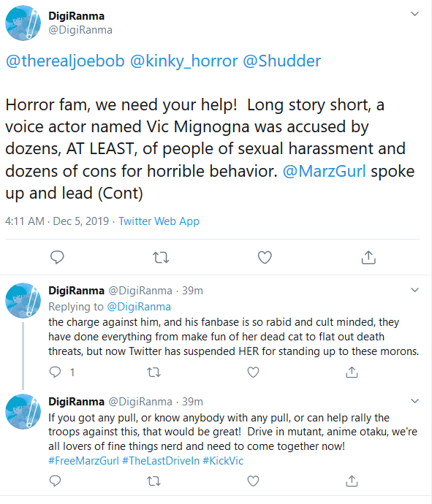Share the reply about death threats

352,373
